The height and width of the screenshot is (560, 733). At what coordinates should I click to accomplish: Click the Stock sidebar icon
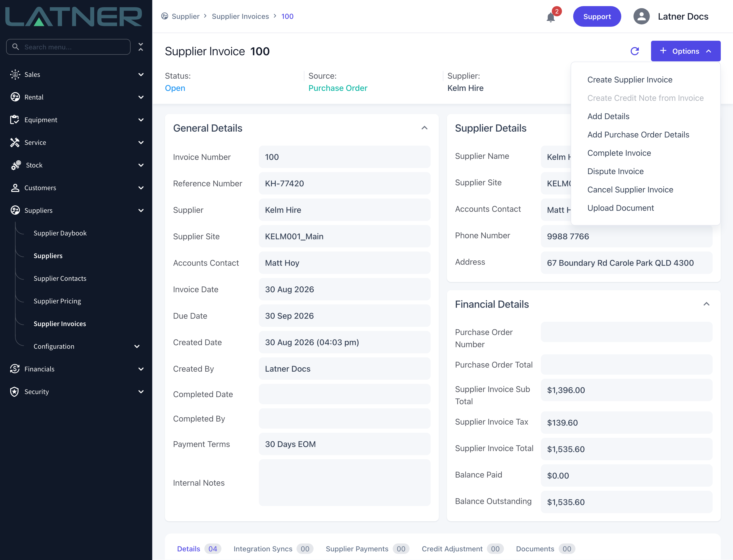16,165
